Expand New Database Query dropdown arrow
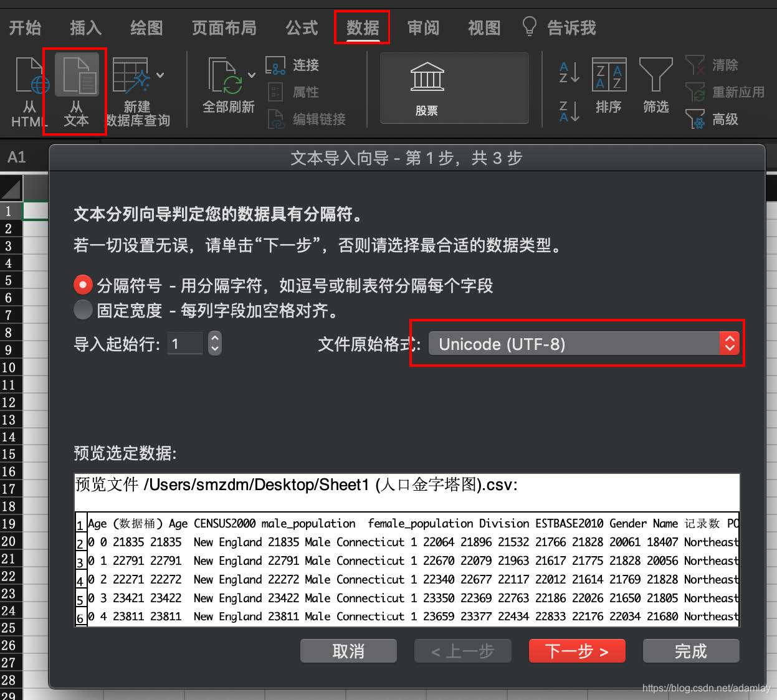Image resolution: width=777 pixels, height=700 pixels. [x=160, y=75]
